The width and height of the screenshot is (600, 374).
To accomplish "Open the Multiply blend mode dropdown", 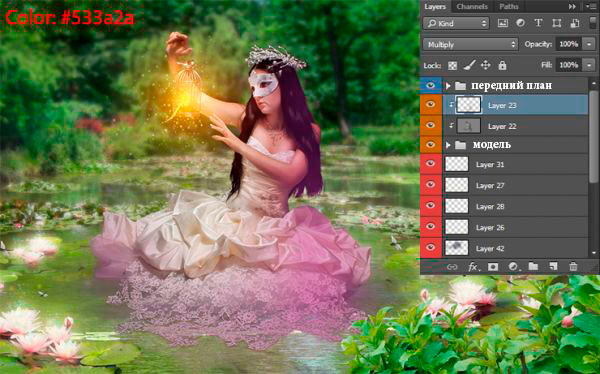I will [470, 44].
